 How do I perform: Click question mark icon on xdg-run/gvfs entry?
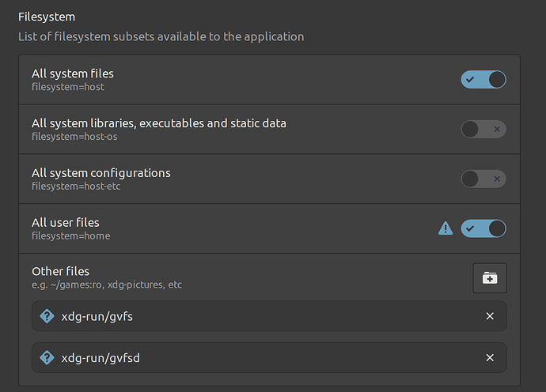[x=46, y=316]
